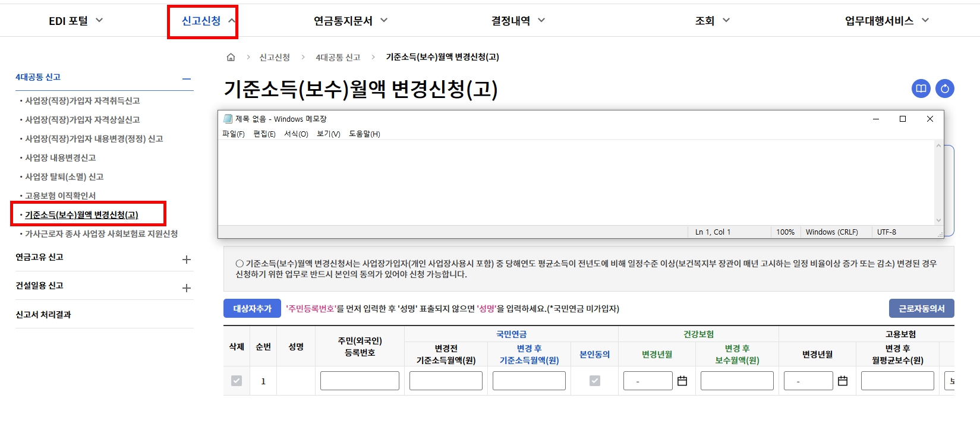The height and width of the screenshot is (433, 980).
Task: Click the 건강보험 column group header
Action: [x=698, y=334]
